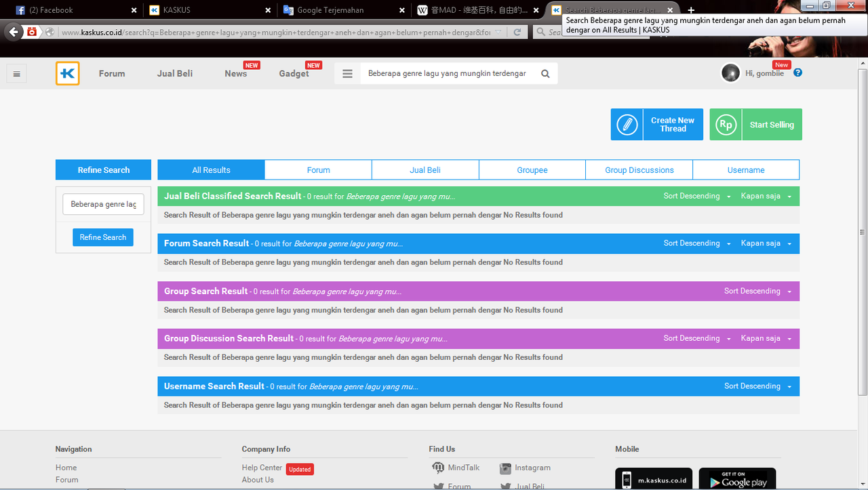This screenshot has width=868, height=490.
Task: Select the Jual Beli results tab
Action: 425,170
